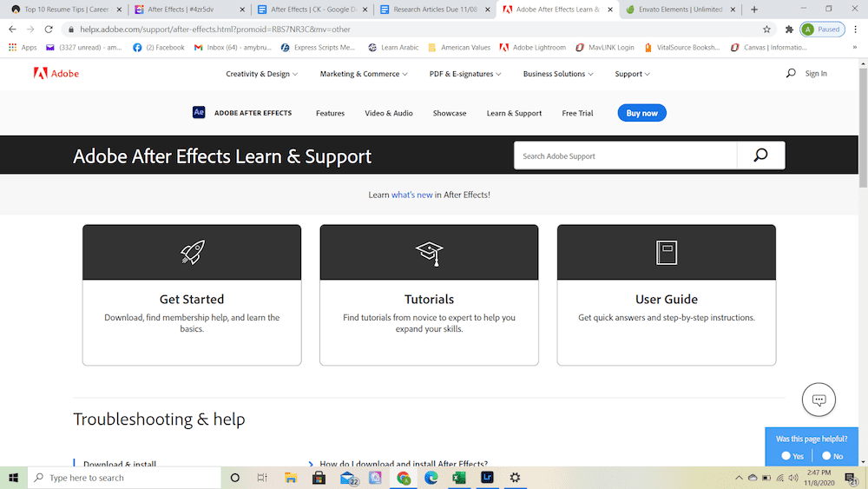Open the Showcase product tab
868x489 pixels.
tap(450, 113)
